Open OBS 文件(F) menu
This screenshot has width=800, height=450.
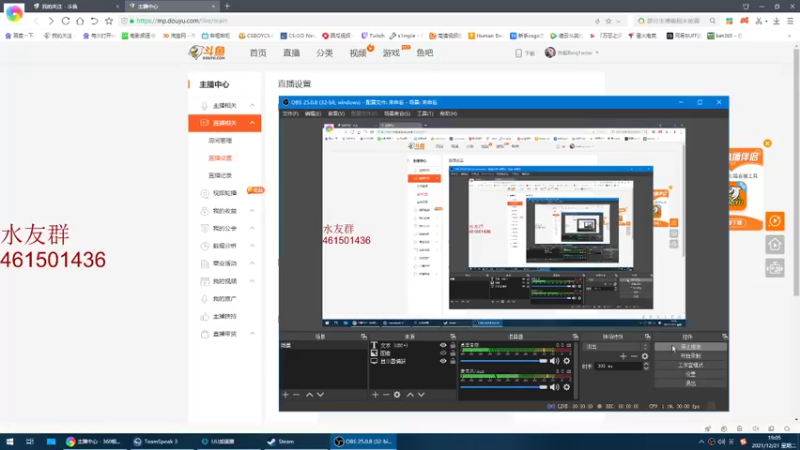[290, 113]
